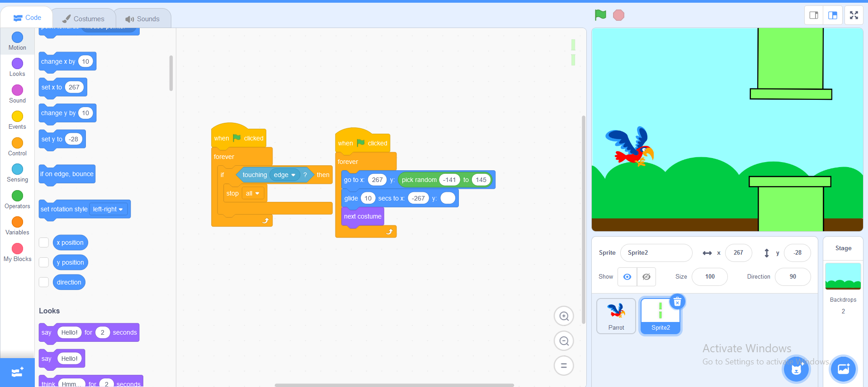Reset workspace zoom to default
This screenshot has width=868, height=387.
[564, 366]
